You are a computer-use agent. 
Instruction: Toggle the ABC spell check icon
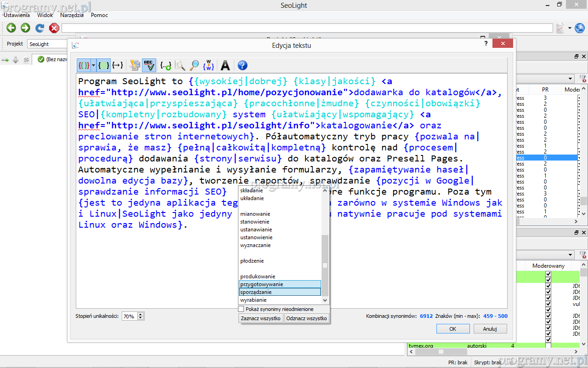point(149,65)
